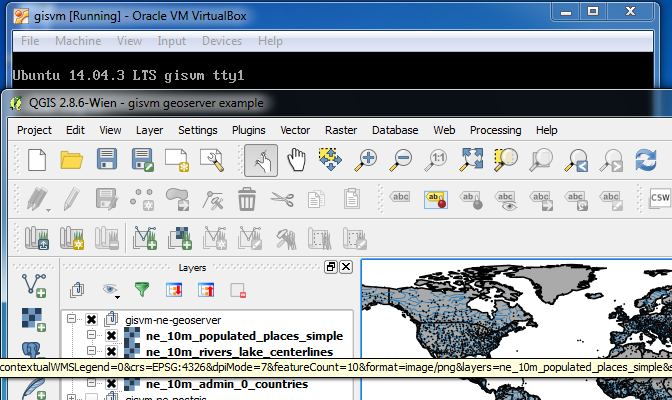672x400 pixels.
Task: Open VirtualBox Devices menu
Action: pos(222,41)
